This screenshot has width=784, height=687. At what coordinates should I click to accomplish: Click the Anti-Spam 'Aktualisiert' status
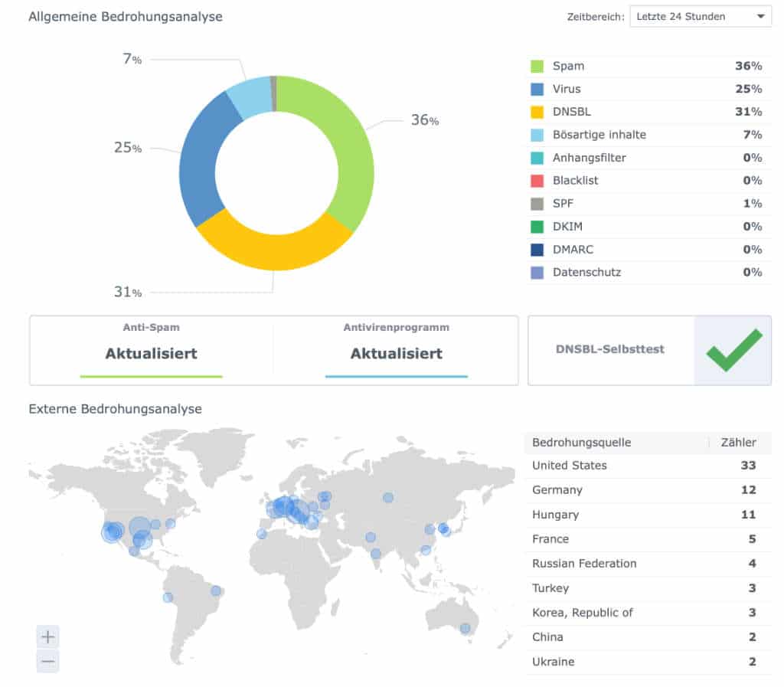(x=151, y=354)
